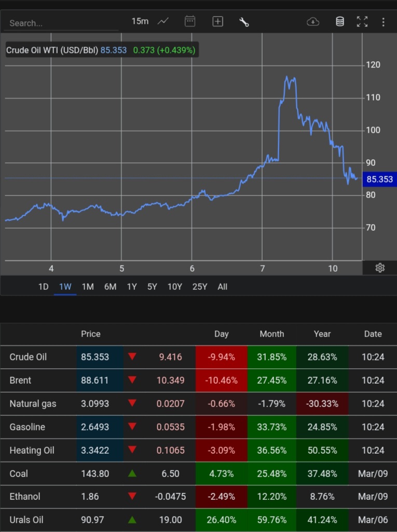Click the Year column header
This screenshot has width=397, height=532.
coord(322,334)
